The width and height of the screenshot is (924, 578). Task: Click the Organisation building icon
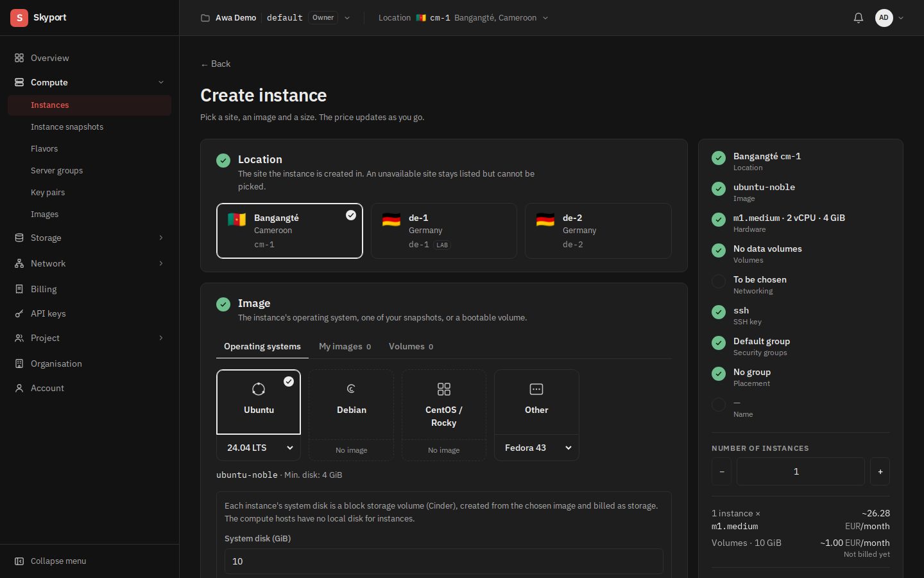pyautogui.click(x=19, y=363)
